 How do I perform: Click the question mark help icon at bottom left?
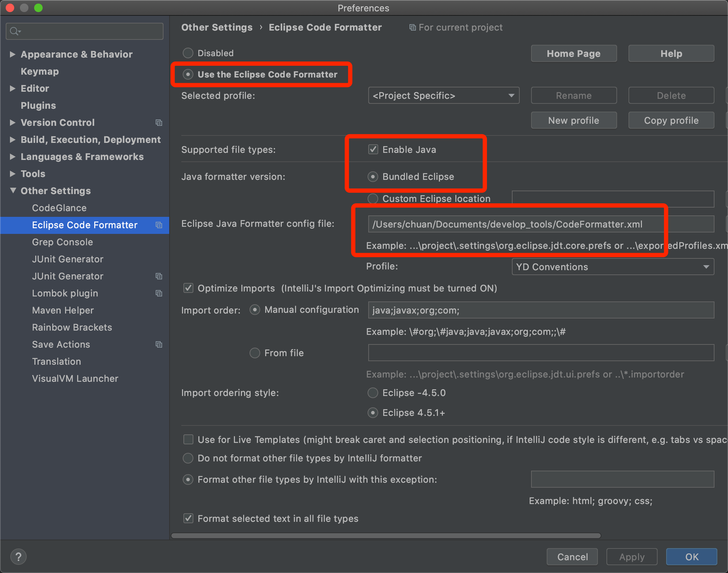coord(18,557)
